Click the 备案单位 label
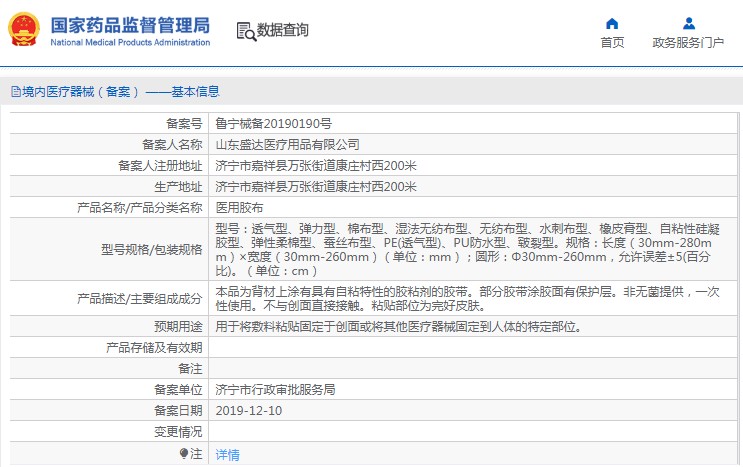Image resolution: width=743 pixels, height=467 pixels. click(178, 389)
